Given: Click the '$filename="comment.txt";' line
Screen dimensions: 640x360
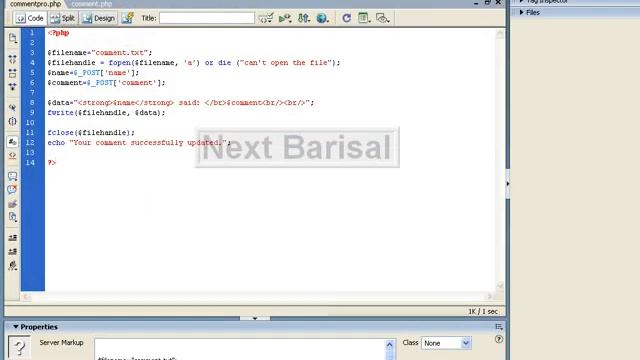Looking at the screenshot, I should point(100,53).
